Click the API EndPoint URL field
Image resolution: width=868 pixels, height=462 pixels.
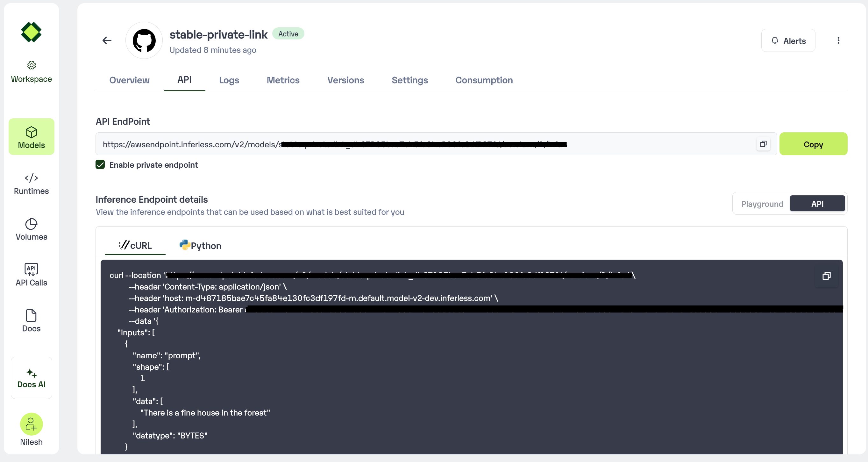point(424,144)
